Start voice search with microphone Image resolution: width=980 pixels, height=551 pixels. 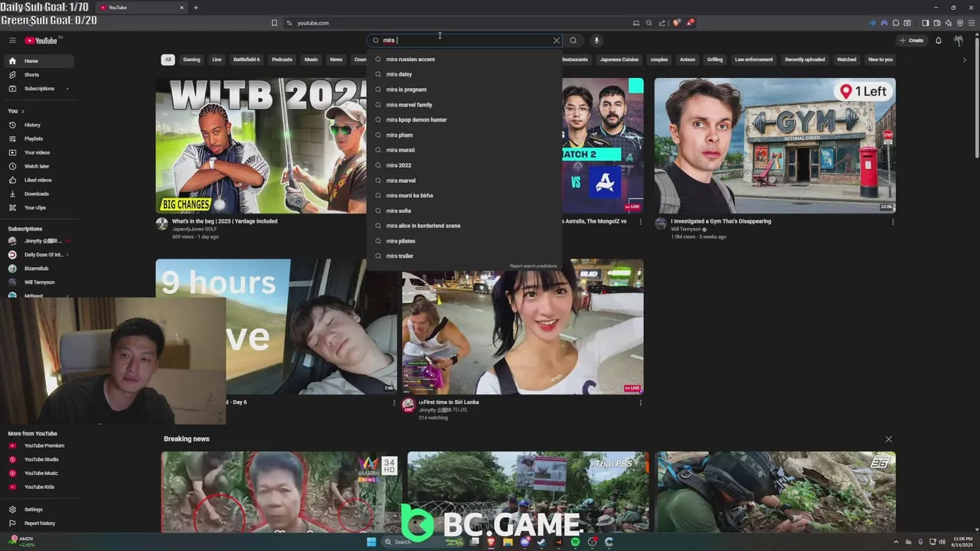pyautogui.click(x=596, y=41)
